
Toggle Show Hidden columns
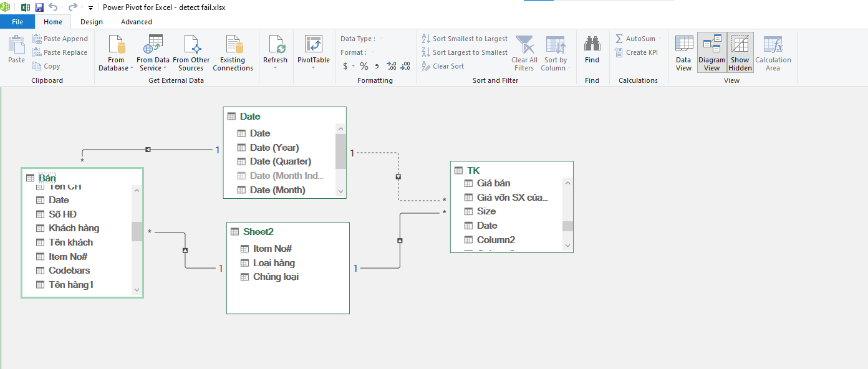click(740, 52)
